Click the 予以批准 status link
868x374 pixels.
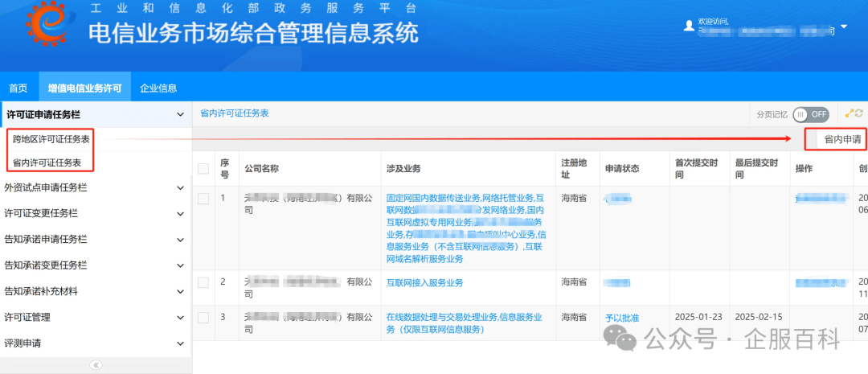pos(622,319)
